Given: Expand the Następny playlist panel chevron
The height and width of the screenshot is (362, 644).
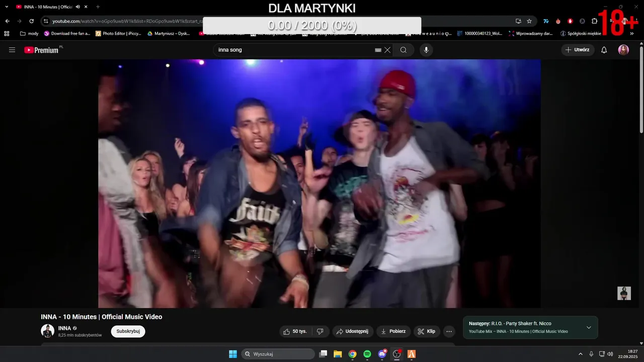Looking at the screenshot, I should click(589, 327).
